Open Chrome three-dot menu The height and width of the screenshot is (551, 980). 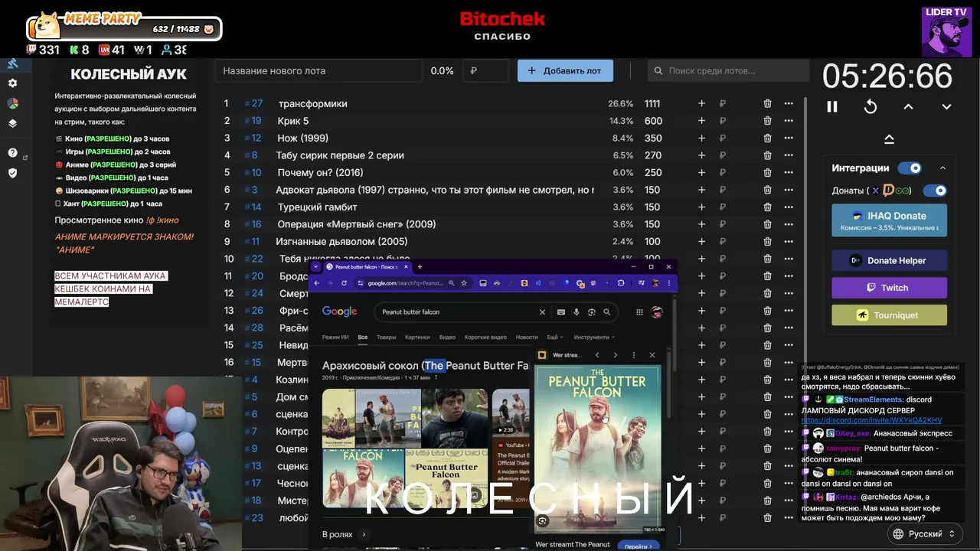668,283
